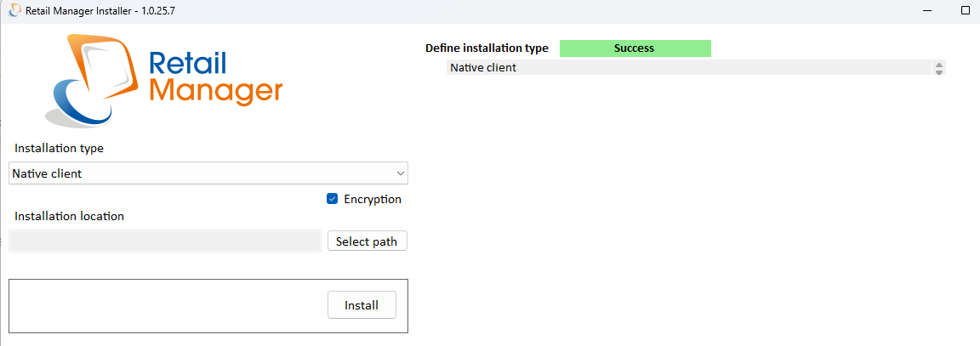Focus the Installation location path field

click(165, 241)
